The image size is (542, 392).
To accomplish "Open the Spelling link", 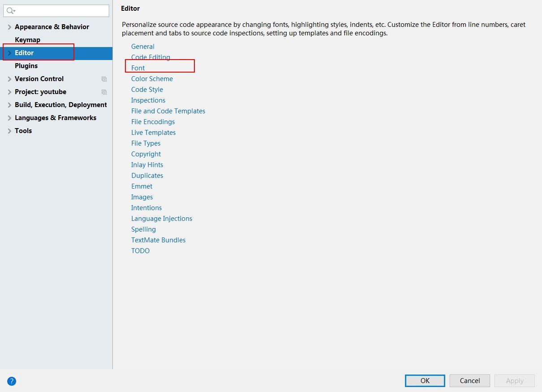I will tap(143, 229).
